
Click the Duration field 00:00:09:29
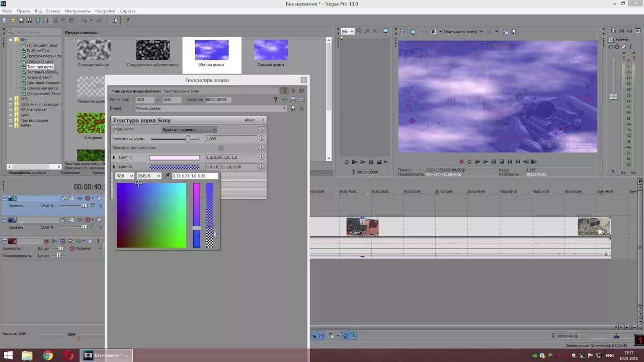(219, 100)
